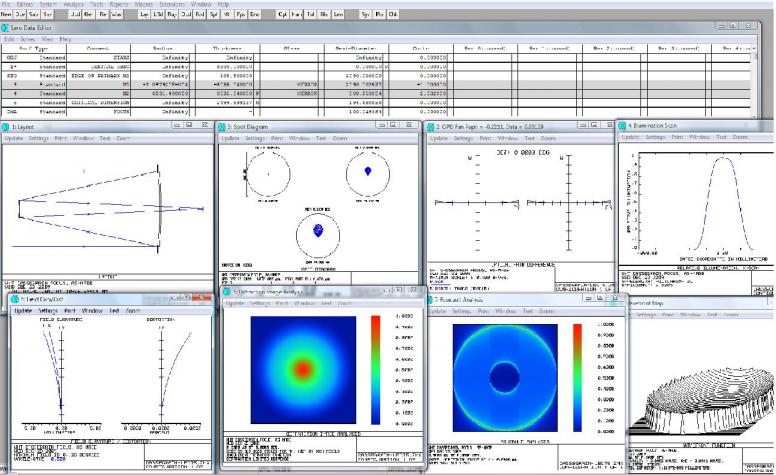Click the Sas (save as) toolbar button
The width and height of the screenshot is (776, 475).
coord(47,14)
